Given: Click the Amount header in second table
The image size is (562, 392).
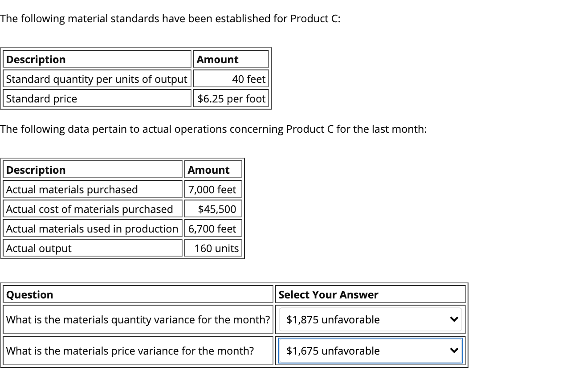Looking at the screenshot, I should pyautogui.click(x=209, y=170).
